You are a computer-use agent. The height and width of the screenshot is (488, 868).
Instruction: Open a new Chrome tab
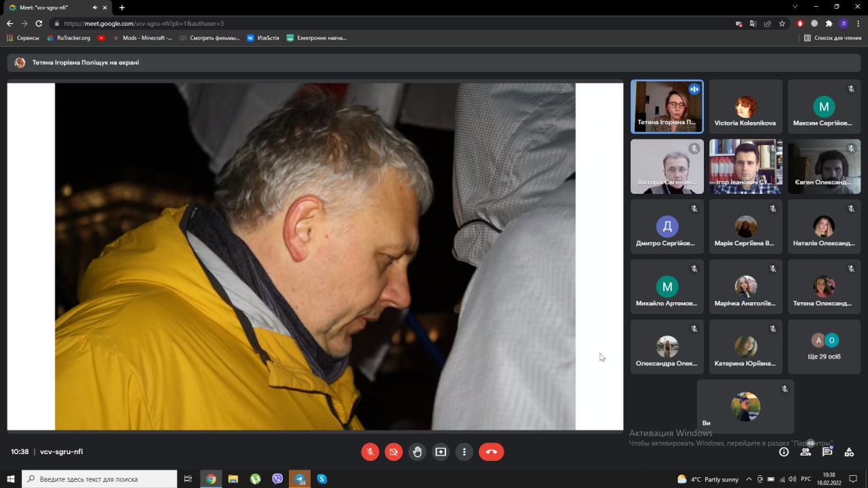122,7
